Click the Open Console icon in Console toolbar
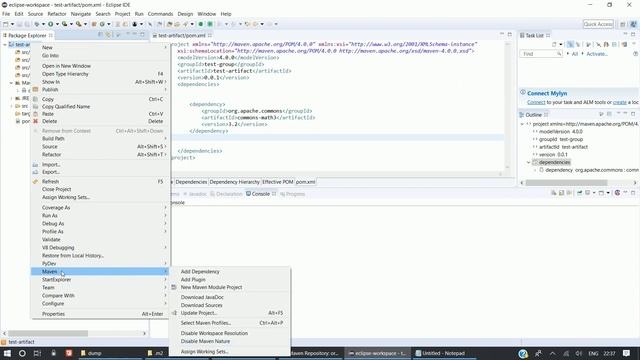The image size is (640, 360). point(601,193)
